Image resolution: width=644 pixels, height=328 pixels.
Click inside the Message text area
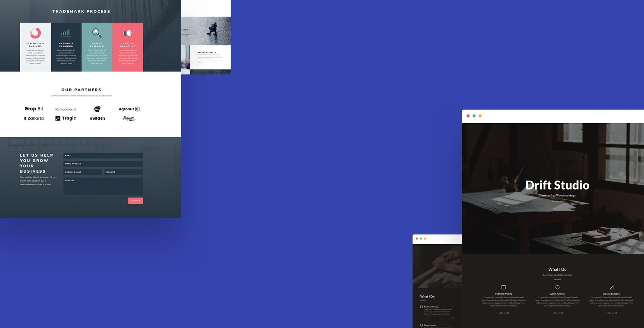pos(103,186)
